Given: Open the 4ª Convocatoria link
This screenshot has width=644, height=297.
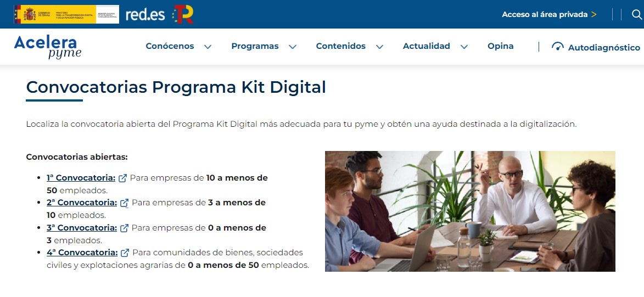Looking at the screenshot, I should pyautogui.click(x=82, y=252).
